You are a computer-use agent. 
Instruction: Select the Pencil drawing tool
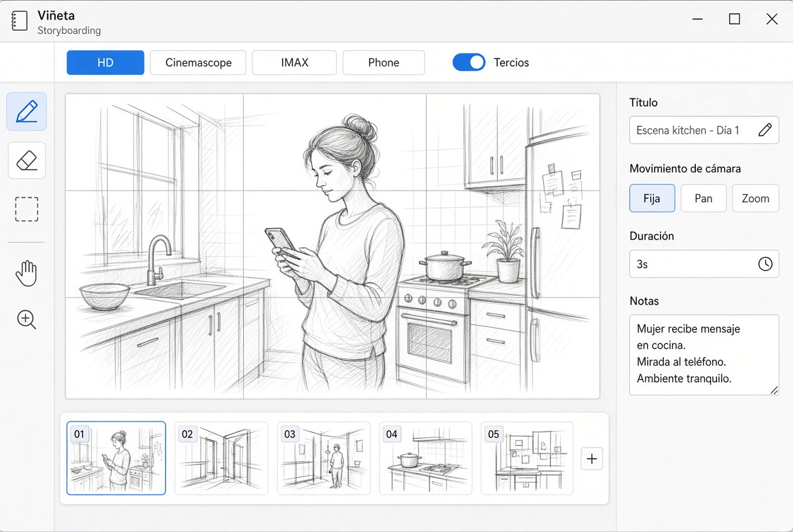[26, 112]
